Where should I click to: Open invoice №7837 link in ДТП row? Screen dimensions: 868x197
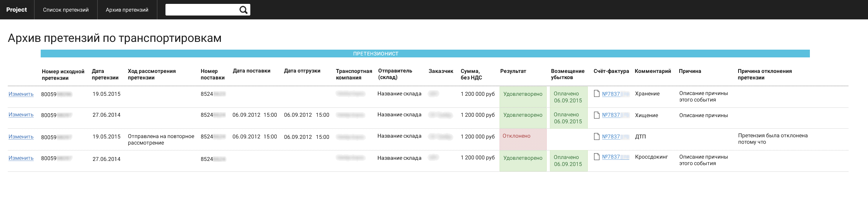611,137
